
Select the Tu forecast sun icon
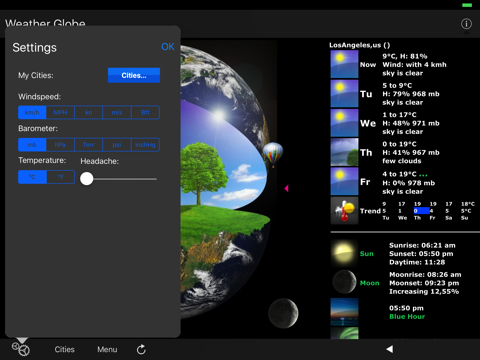click(x=344, y=94)
